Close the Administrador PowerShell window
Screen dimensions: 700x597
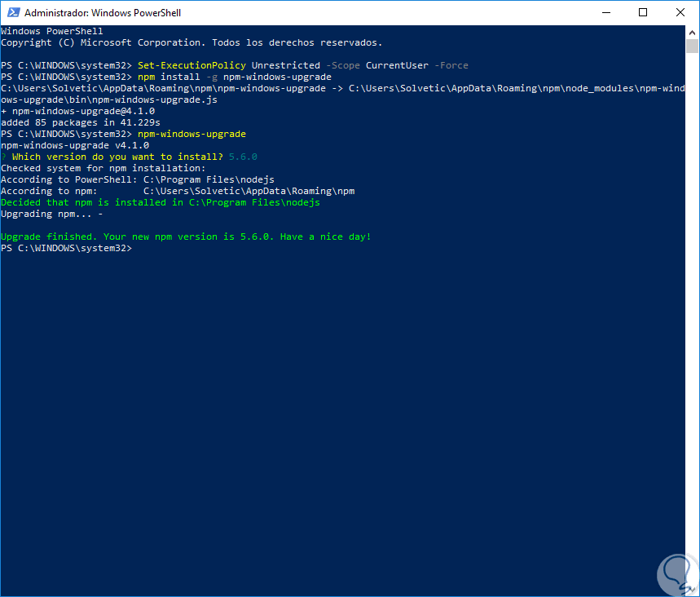pyautogui.click(x=680, y=12)
